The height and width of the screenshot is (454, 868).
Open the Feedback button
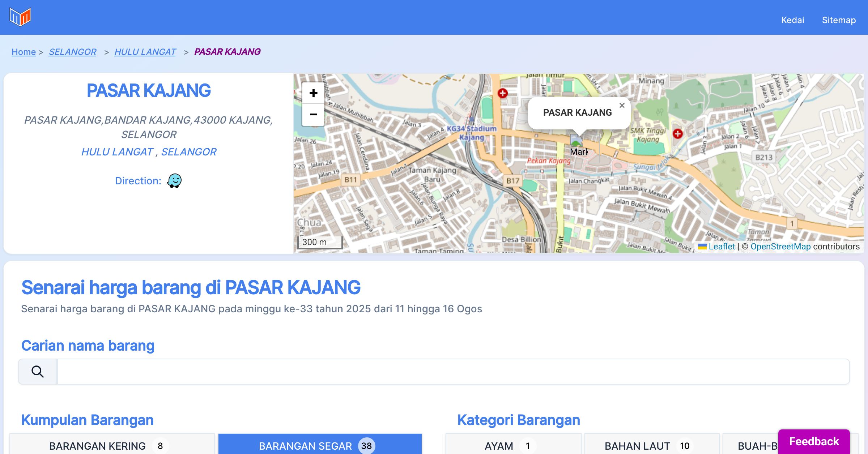[x=814, y=441]
